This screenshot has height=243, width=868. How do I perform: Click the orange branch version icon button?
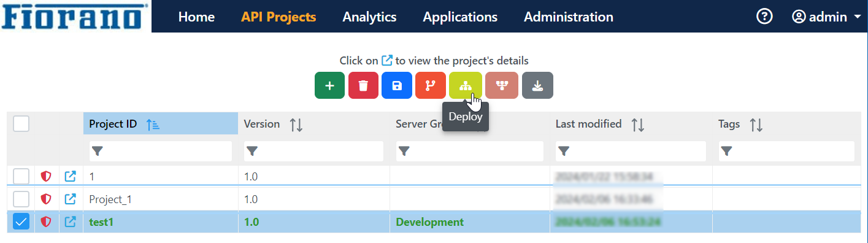431,85
